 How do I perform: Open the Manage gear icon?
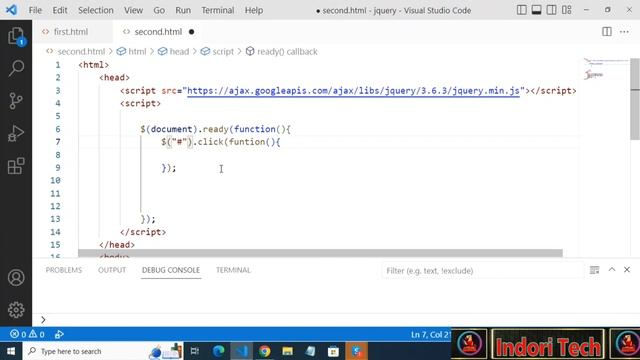pyautogui.click(x=16, y=310)
